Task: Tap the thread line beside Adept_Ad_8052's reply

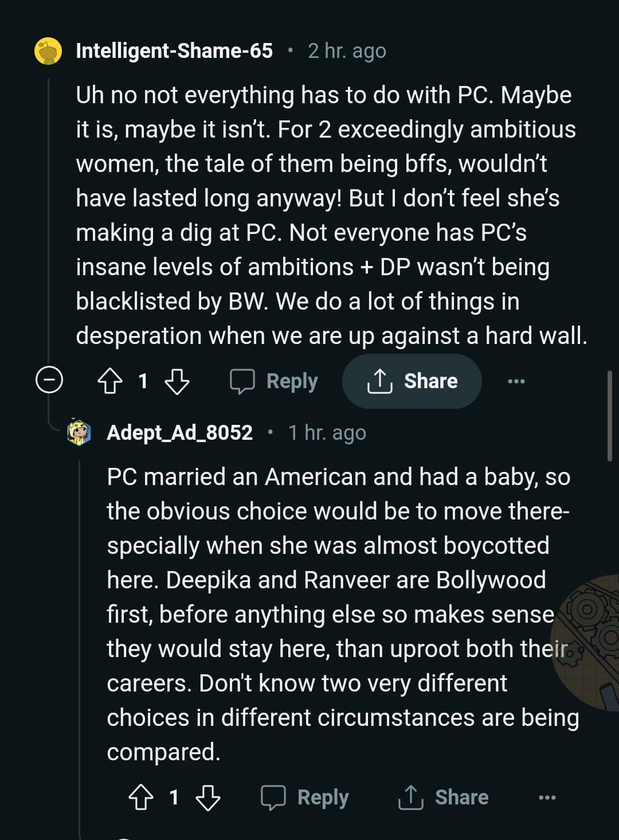Action: [x=80, y=631]
